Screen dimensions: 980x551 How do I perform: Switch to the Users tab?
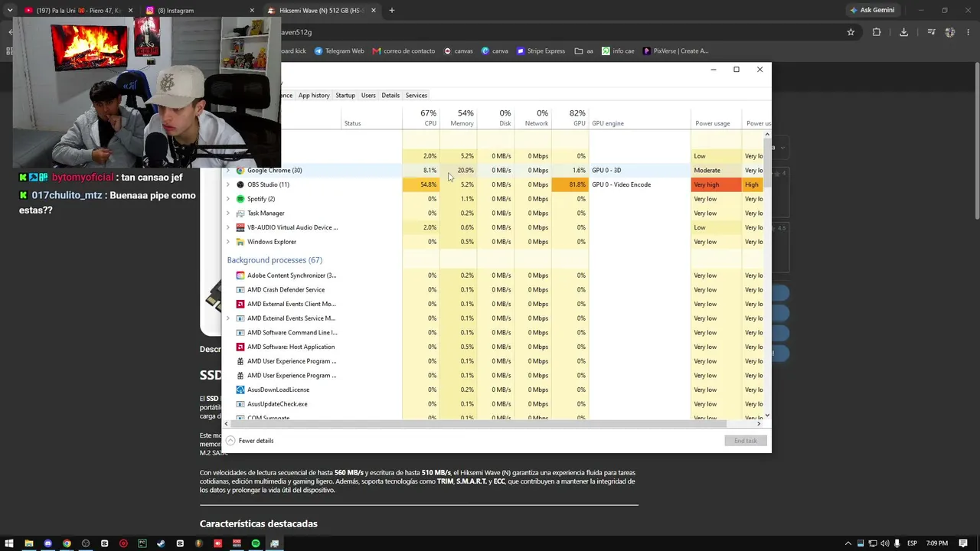point(368,96)
